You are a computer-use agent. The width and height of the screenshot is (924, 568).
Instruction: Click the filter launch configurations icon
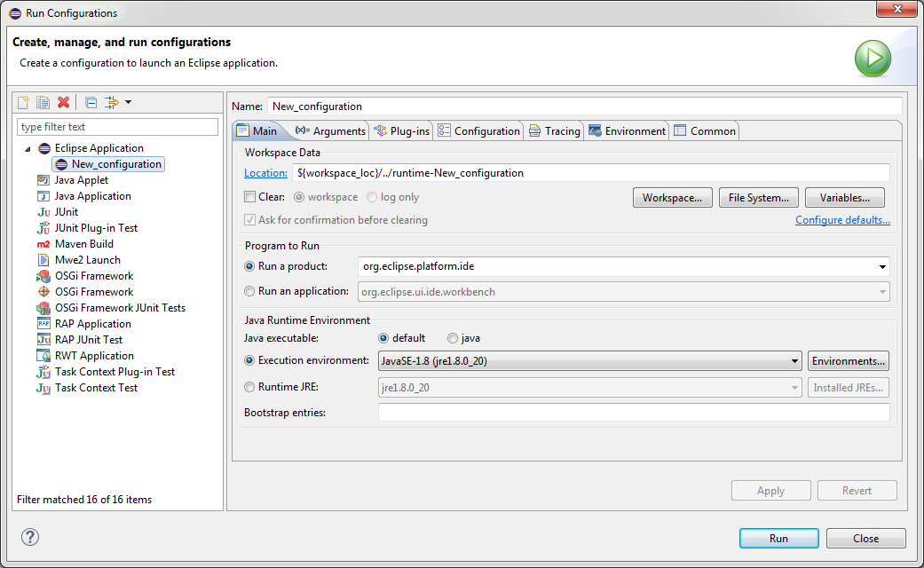[x=111, y=103]
